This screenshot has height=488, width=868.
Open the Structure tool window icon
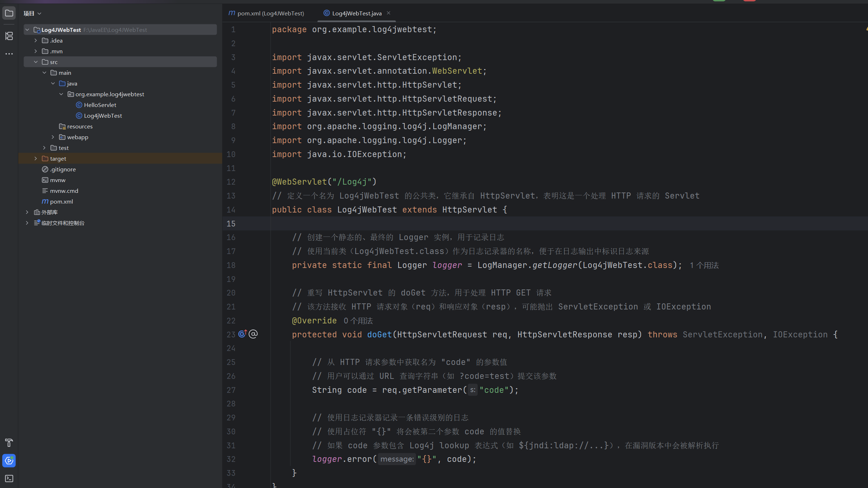9,36
